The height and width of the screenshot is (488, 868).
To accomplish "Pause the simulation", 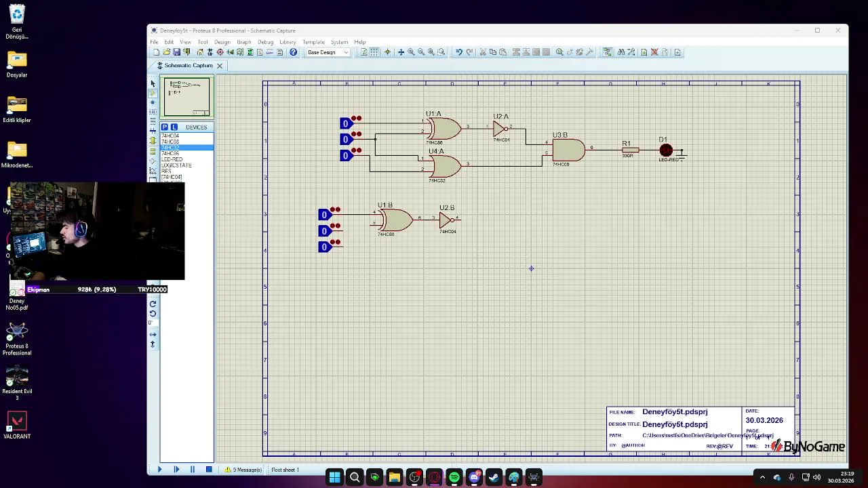I will 193,469.
